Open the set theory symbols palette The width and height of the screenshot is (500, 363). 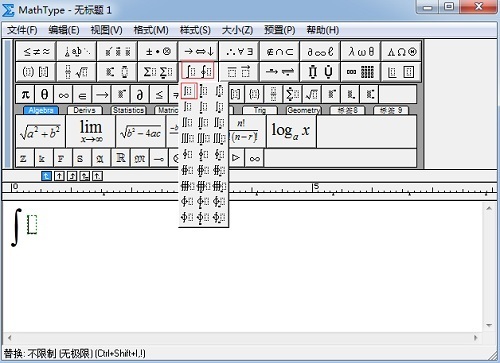point(280,51)
